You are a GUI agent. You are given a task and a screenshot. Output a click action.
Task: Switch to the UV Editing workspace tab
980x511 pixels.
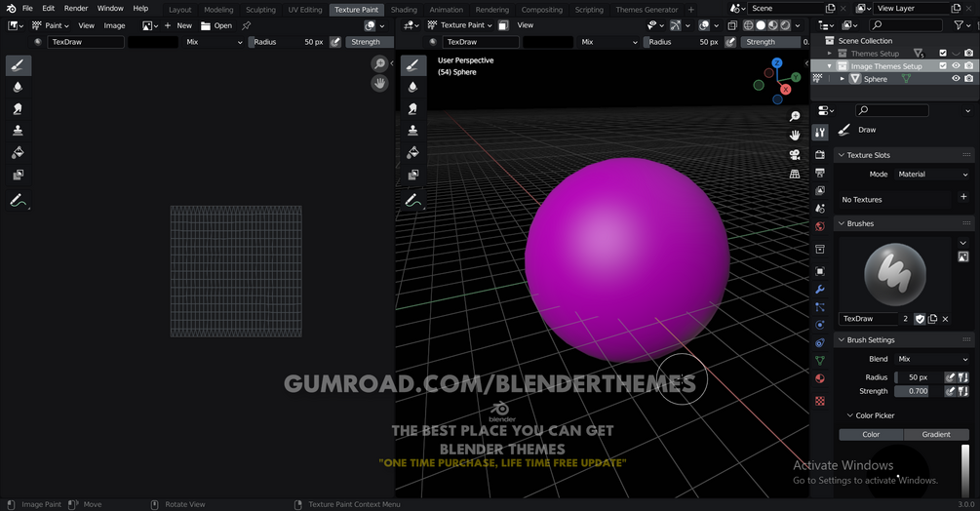(x=305, y=10)
